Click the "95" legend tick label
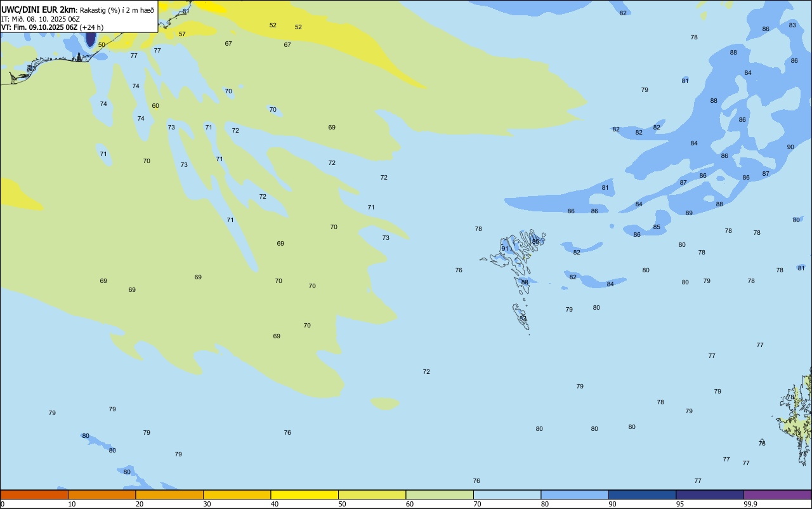812x509 pixels. [680, 504]
